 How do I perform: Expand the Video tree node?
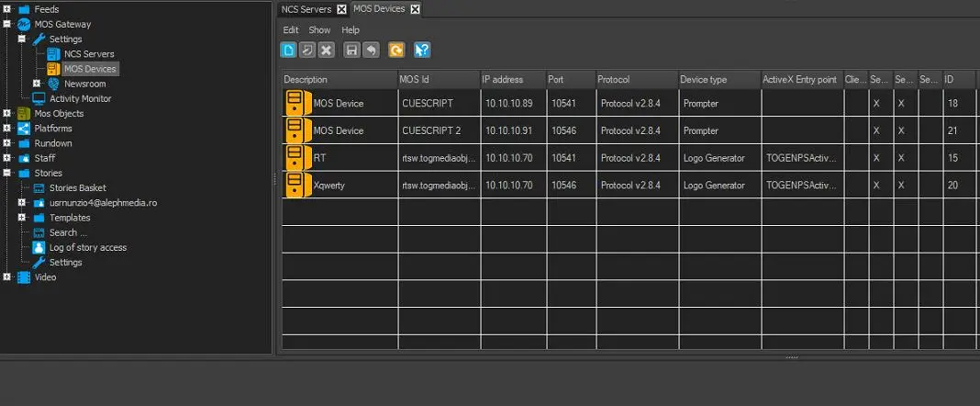click(x=7, y=276)
